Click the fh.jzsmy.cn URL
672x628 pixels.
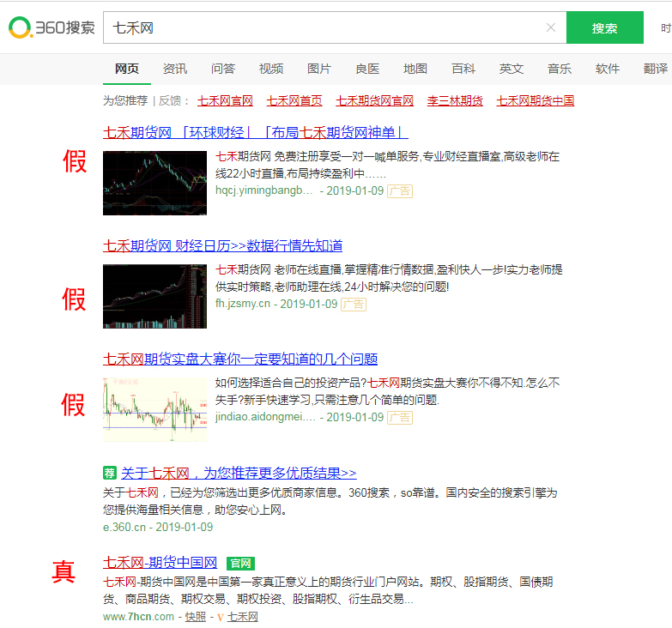(243, 304)
